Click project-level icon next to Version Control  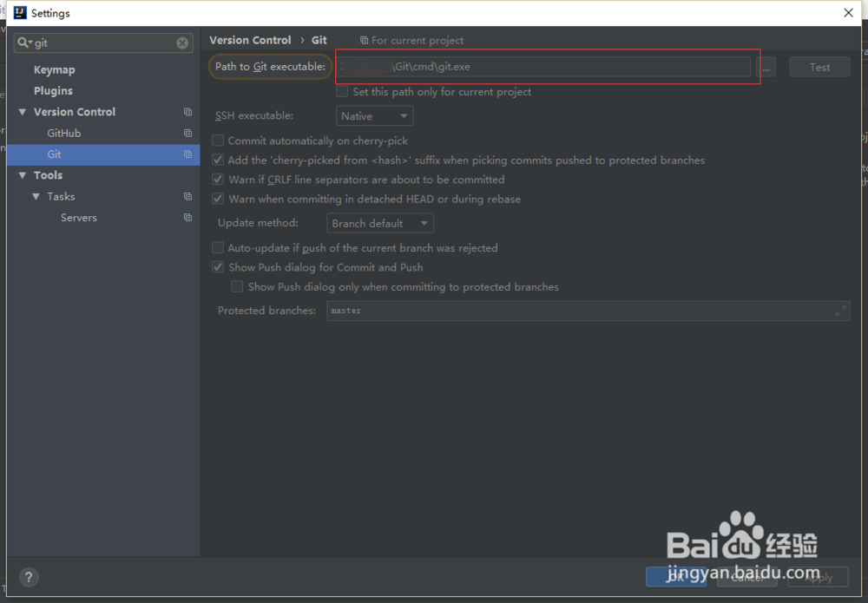tap(187, 112)
